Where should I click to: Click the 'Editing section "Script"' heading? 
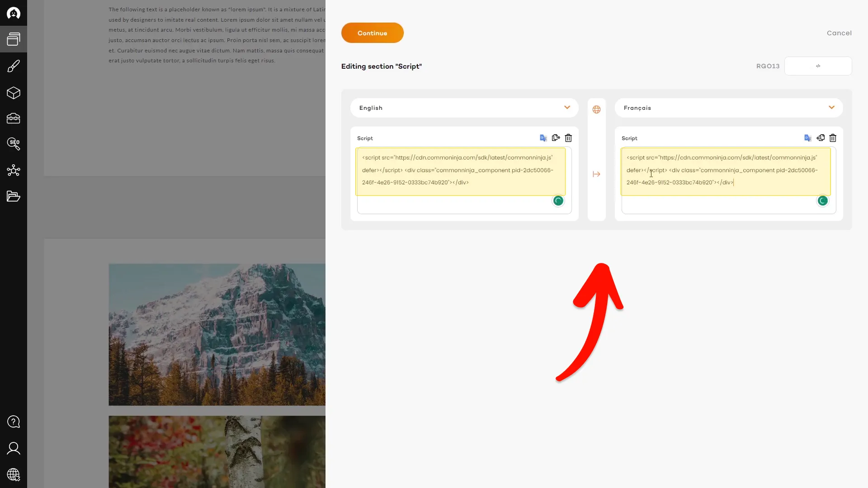(x=382, y=66)
